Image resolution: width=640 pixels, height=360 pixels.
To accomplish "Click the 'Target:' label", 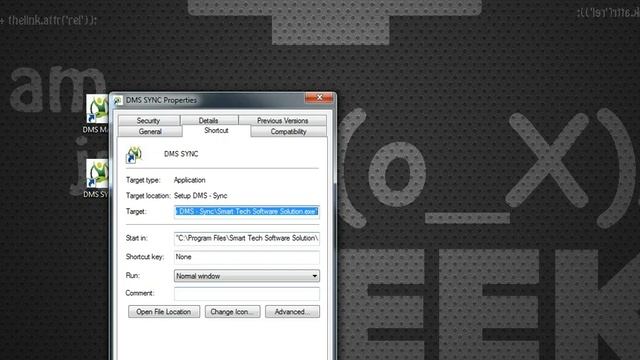I will (136, 211).
